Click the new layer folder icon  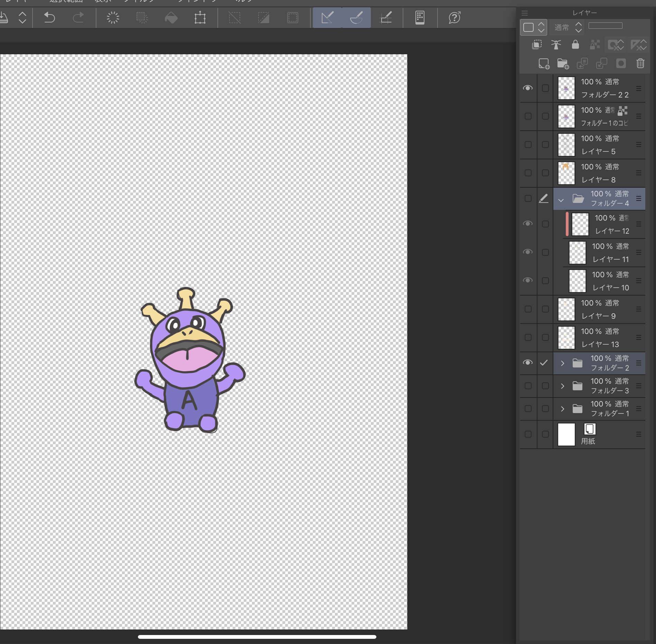[x=563, y=64]
